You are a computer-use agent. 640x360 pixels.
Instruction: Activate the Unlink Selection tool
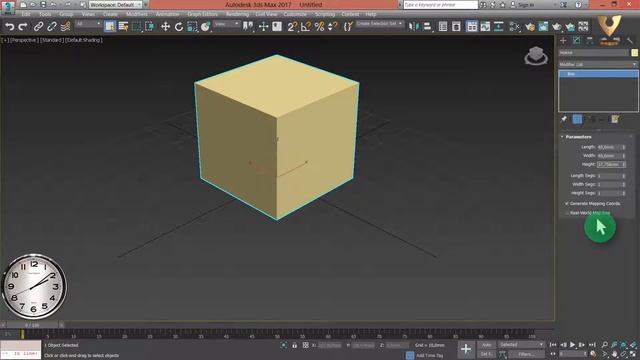[x=51, y=27]
